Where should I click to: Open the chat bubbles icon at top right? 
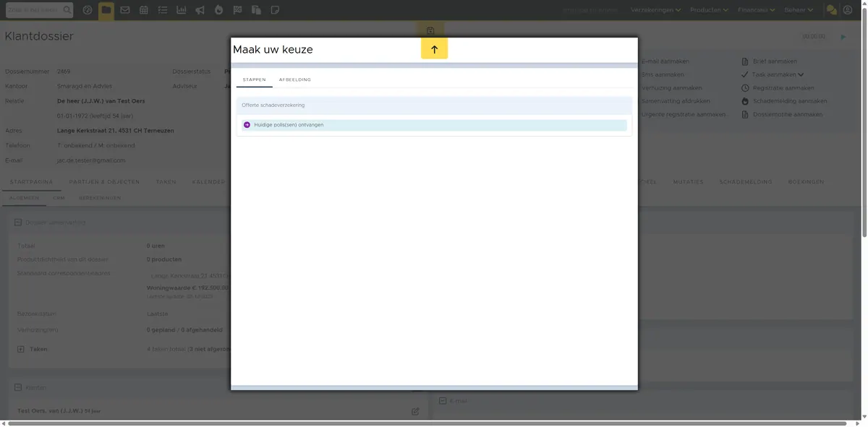(x=831, y=10)
